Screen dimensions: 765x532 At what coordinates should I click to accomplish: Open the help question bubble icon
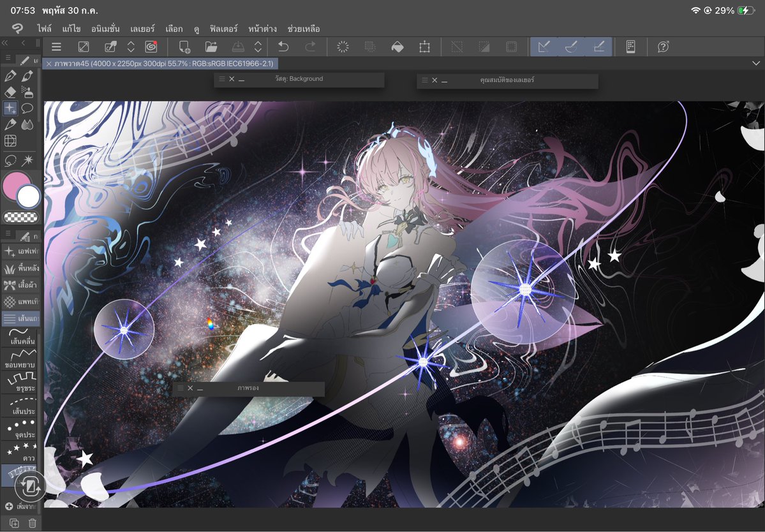(663, 47)
